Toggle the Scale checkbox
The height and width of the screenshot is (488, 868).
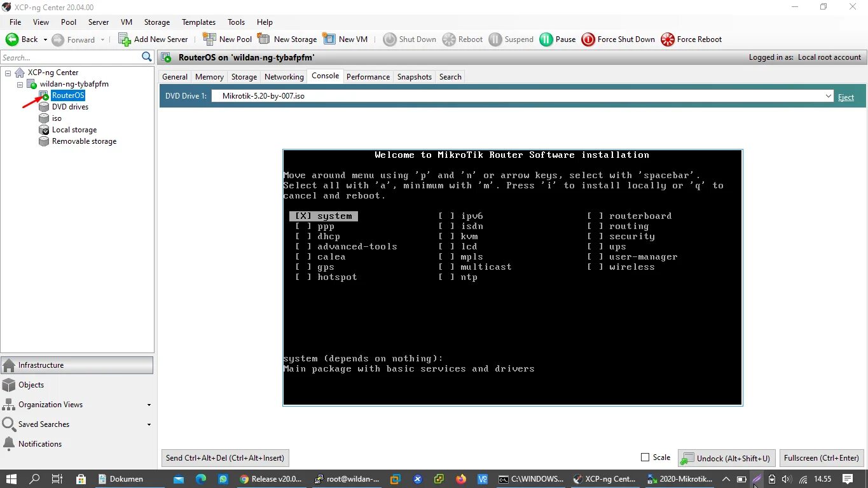click(645, 457)
